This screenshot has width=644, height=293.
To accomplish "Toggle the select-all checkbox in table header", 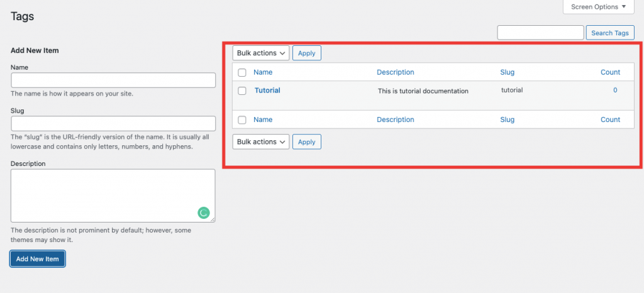I will point(242,73).
